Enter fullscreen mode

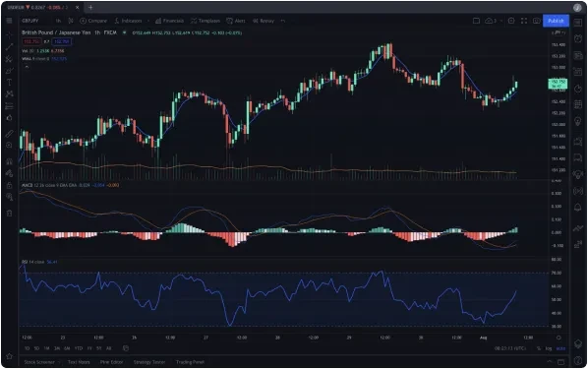point(524,21)
